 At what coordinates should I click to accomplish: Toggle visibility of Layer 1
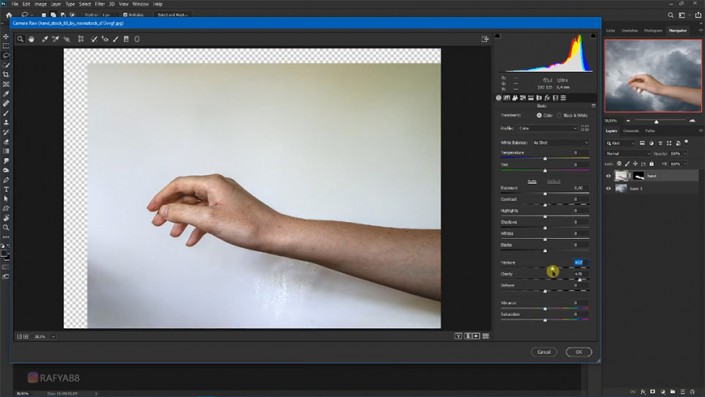(x=608, y=188)
